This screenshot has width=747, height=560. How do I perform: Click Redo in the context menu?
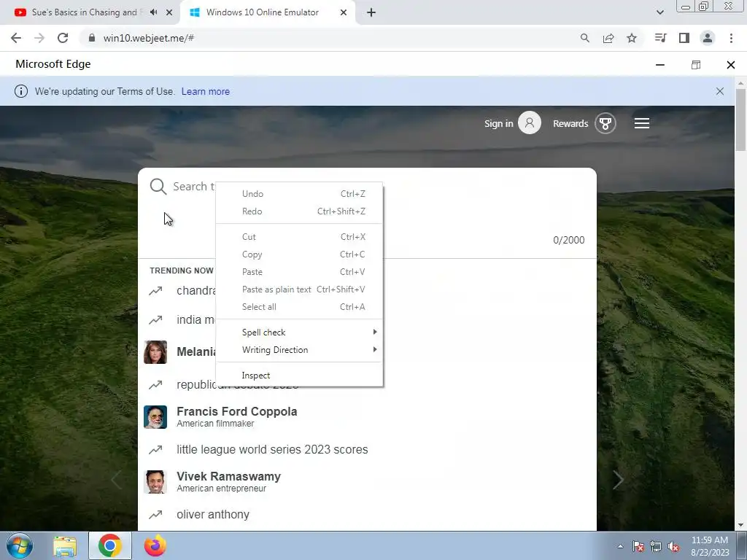299,211
